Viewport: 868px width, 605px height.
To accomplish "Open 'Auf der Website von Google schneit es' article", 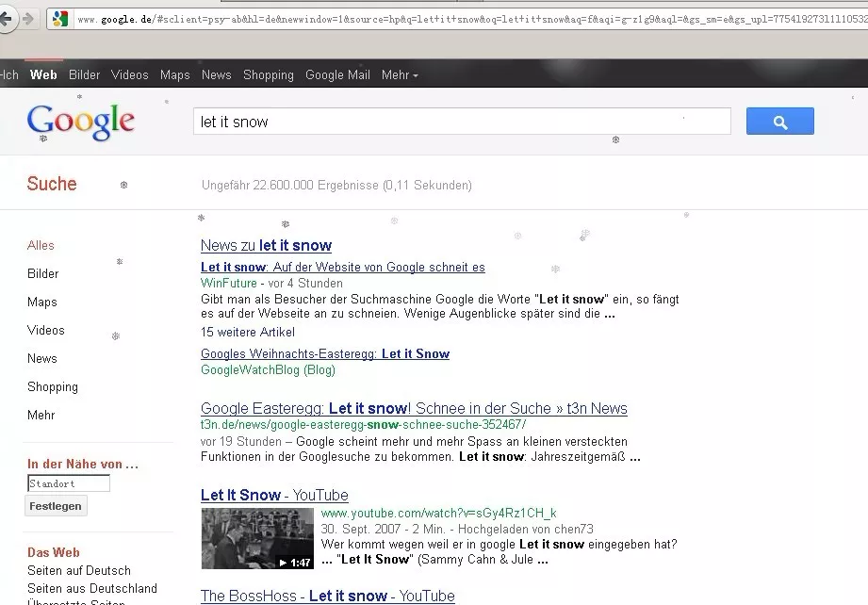I will 343,267.
